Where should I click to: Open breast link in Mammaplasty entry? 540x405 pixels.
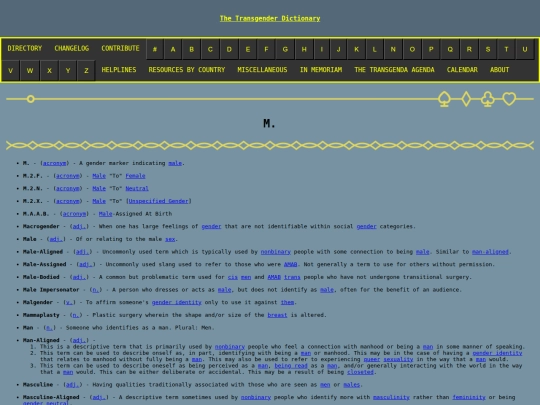click(x=277, y=315)
